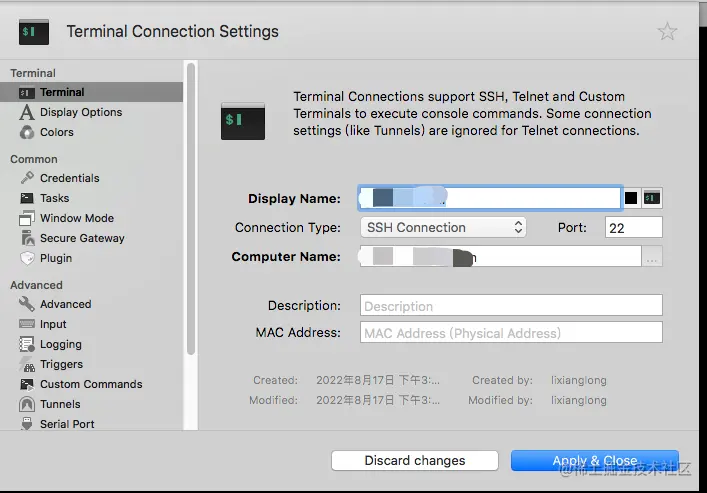707x493 pixels.
Task: Open Custom Commands page
Action: pos(90,384)
